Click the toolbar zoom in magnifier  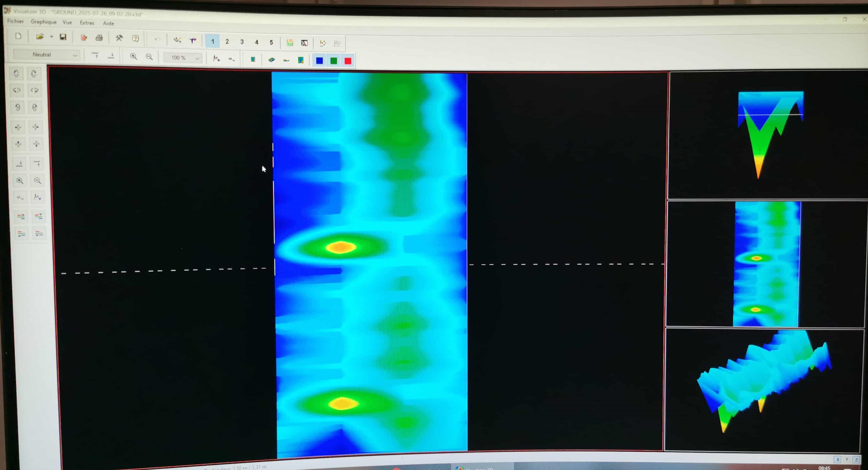pyautogui.click(x=133, y=57)
